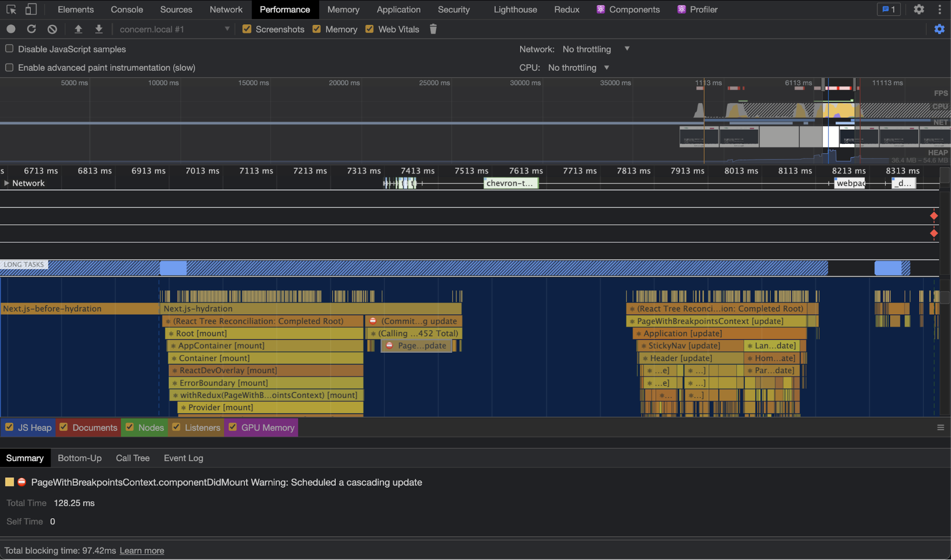Select the Call Tree tab
This screenshot has height=560, width=951.
click(x=132, y=458)
